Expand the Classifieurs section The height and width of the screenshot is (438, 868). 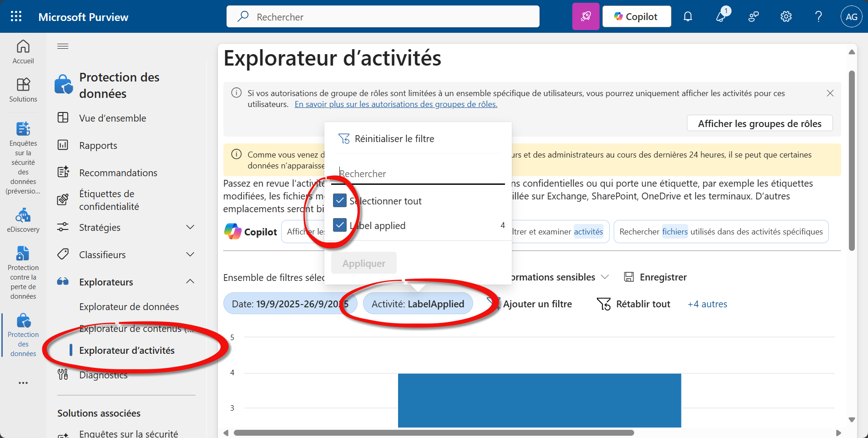point(190,255)
